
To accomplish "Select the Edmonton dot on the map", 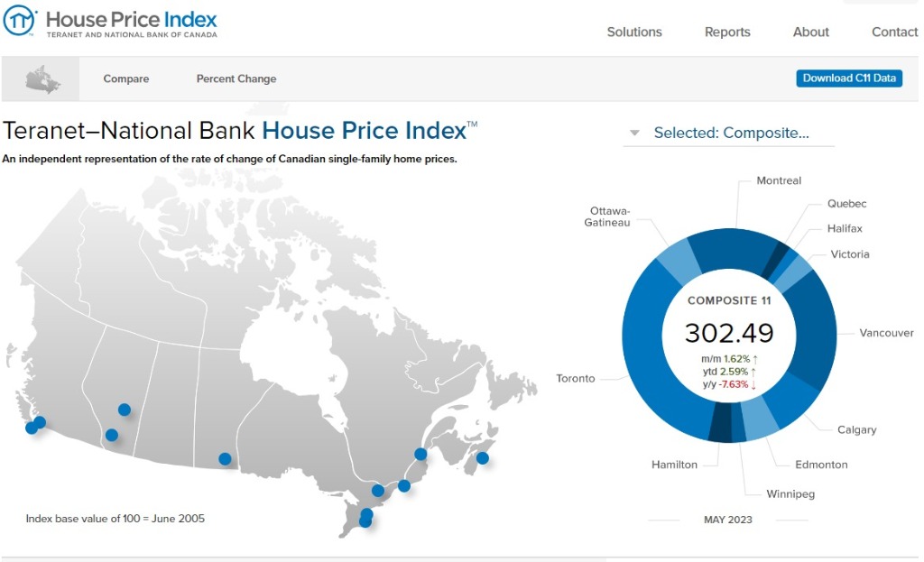I will pyautogui.click(x=125, y=410).
